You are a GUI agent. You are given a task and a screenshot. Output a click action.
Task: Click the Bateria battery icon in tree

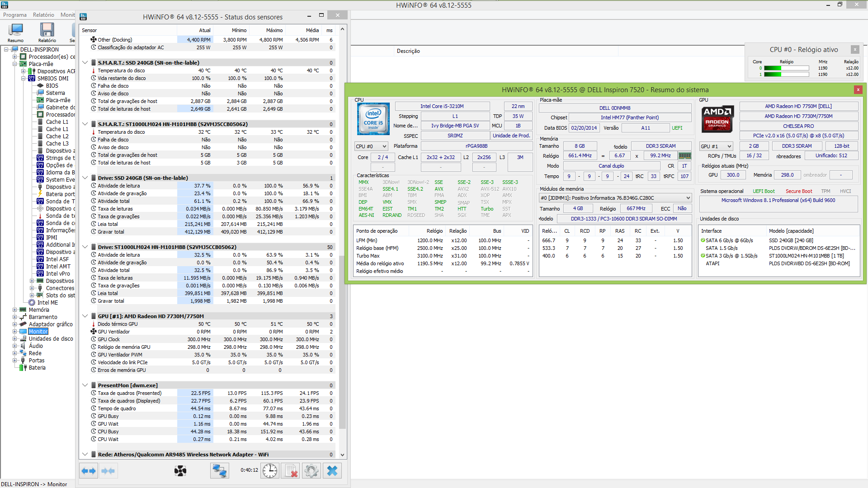[23, 367]
